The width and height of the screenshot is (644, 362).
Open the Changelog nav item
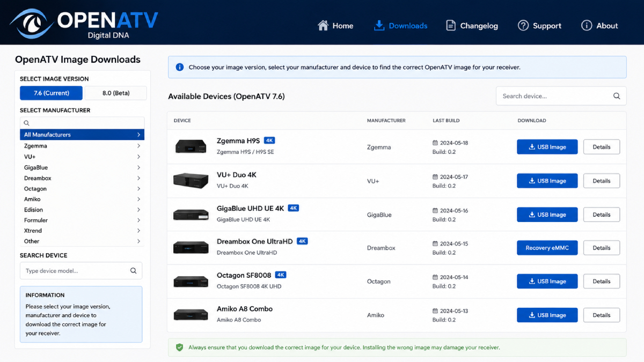(472, 25)
